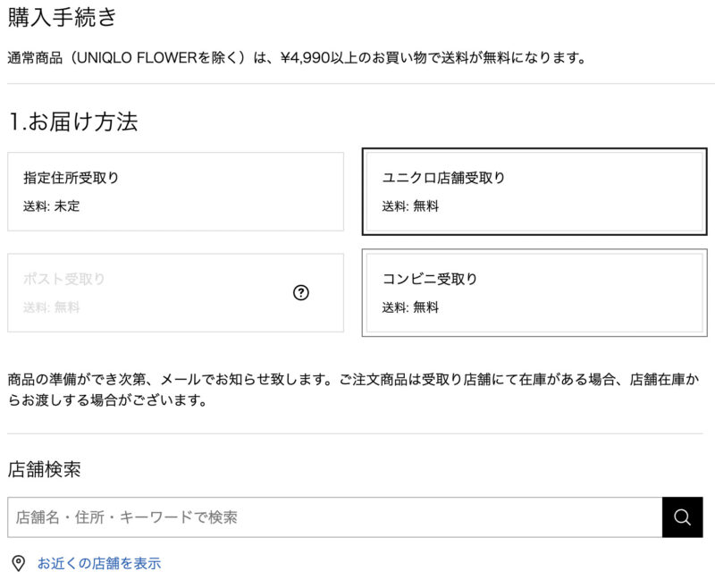Open the ポスト受取り help question-mark icon
Image resolution: width=715 pixels, height=588 pixels.
(x=301, y=292)
